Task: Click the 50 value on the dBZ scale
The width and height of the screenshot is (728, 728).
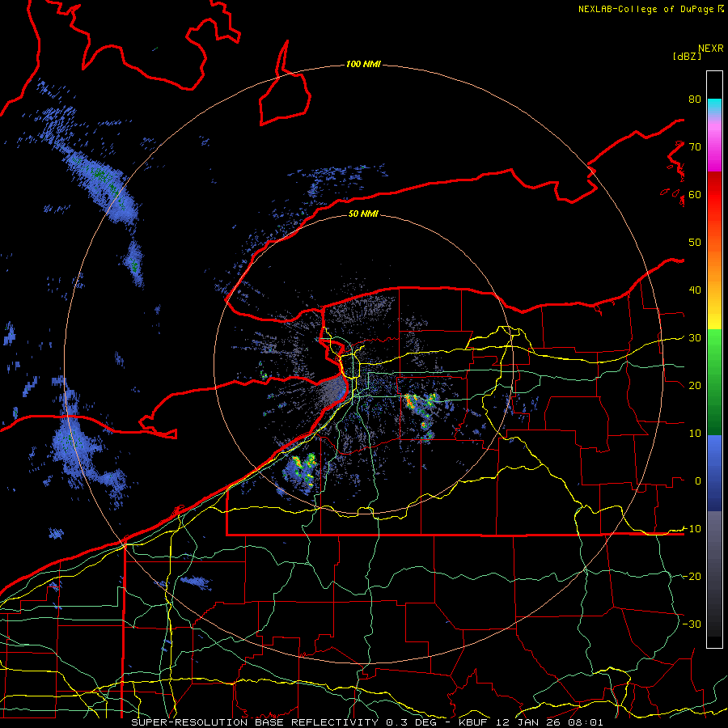Action: [x=695, y=243]
